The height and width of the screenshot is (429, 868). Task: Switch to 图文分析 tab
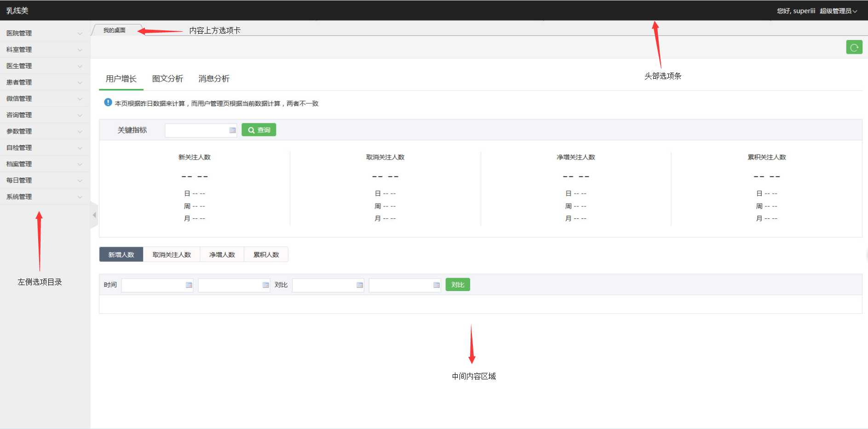click(167, 79)
